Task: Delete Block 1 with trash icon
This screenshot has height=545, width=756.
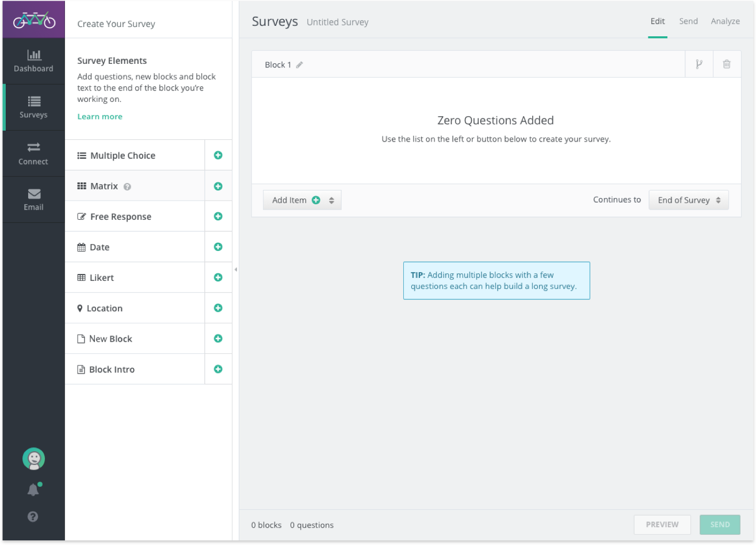Action: pos(727,64)
